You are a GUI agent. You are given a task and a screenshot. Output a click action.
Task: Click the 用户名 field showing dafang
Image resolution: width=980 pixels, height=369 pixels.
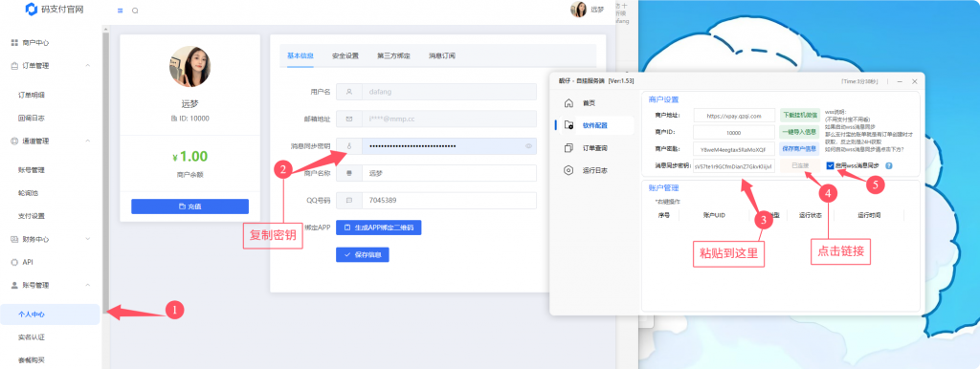pos(436,92)
